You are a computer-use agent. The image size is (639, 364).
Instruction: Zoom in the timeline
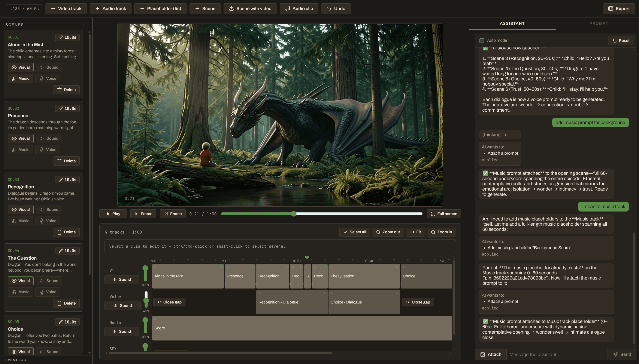pos(441,232)
